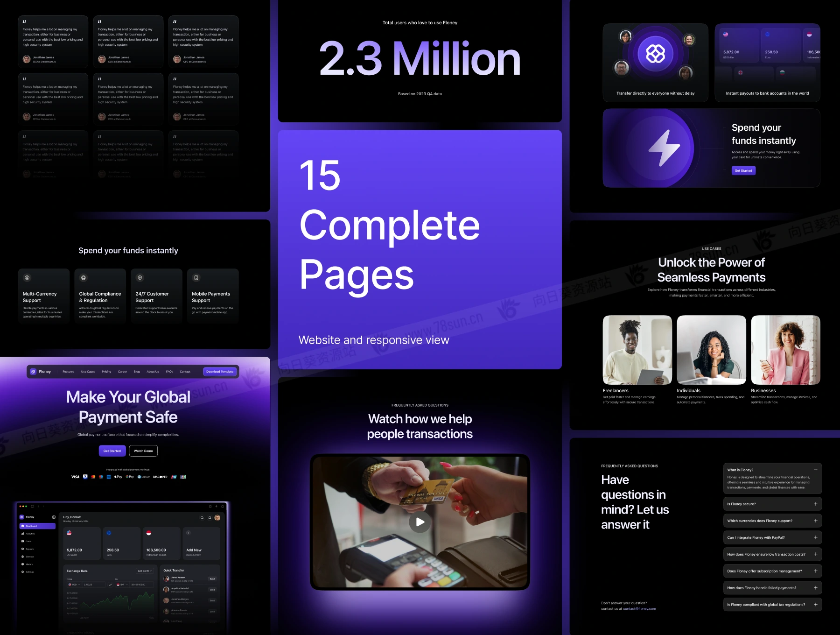
Task: Open notifications via the bell icon
Action: 210,518
